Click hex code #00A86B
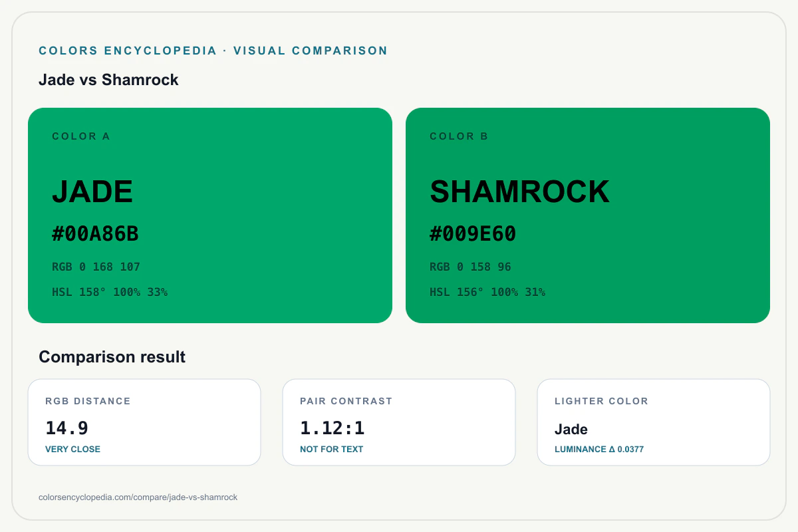 point(95,234)
